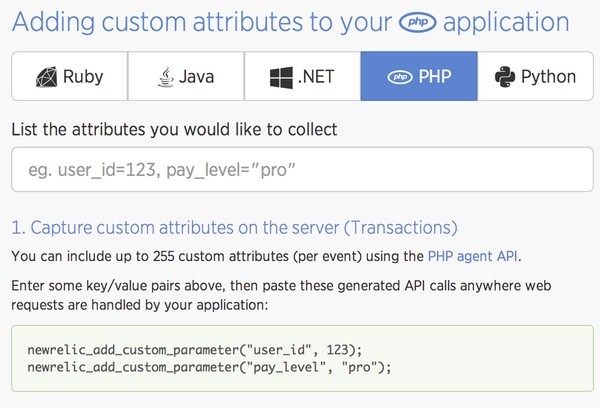Click the Python snake logo icon
This screenshot has width=600, height=408.
click(505, 77)
